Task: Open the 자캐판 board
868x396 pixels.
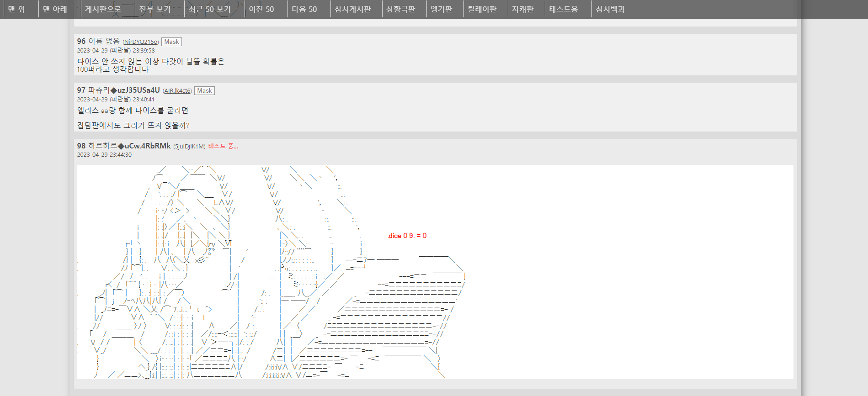Action: coord(523,9)
